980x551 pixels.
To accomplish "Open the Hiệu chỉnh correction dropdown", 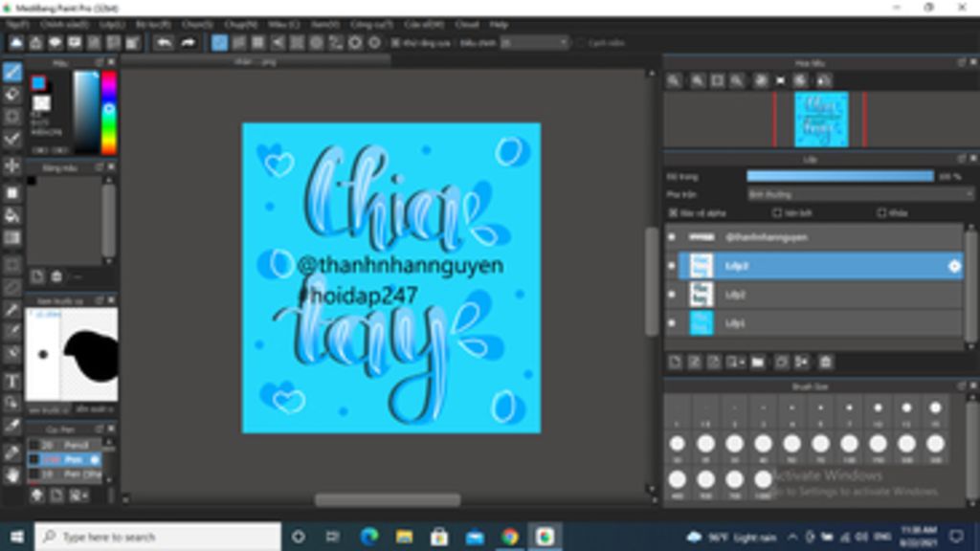I will [x=534, y=43].
